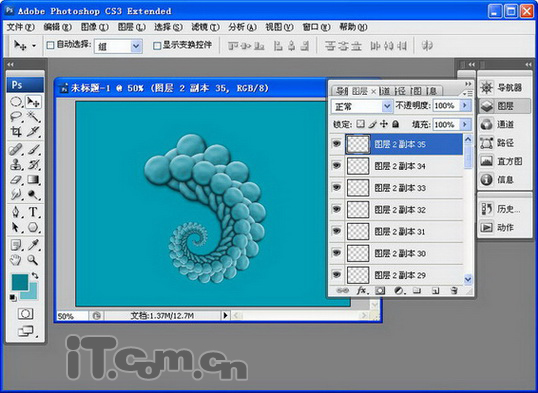Change the screen mode

[26, 331]
